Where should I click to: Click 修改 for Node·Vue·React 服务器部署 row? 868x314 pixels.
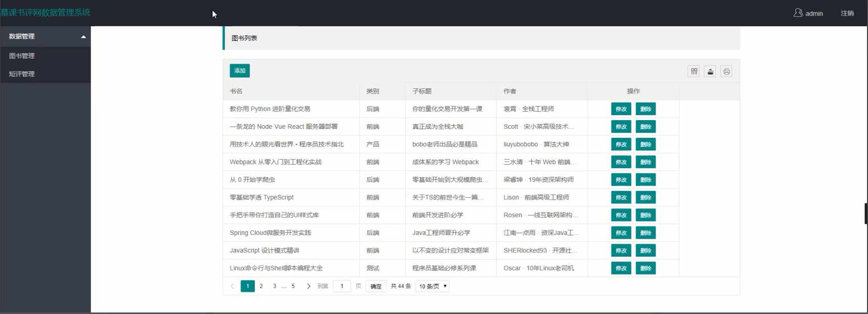pyautogui.click(x=621, y=127)
